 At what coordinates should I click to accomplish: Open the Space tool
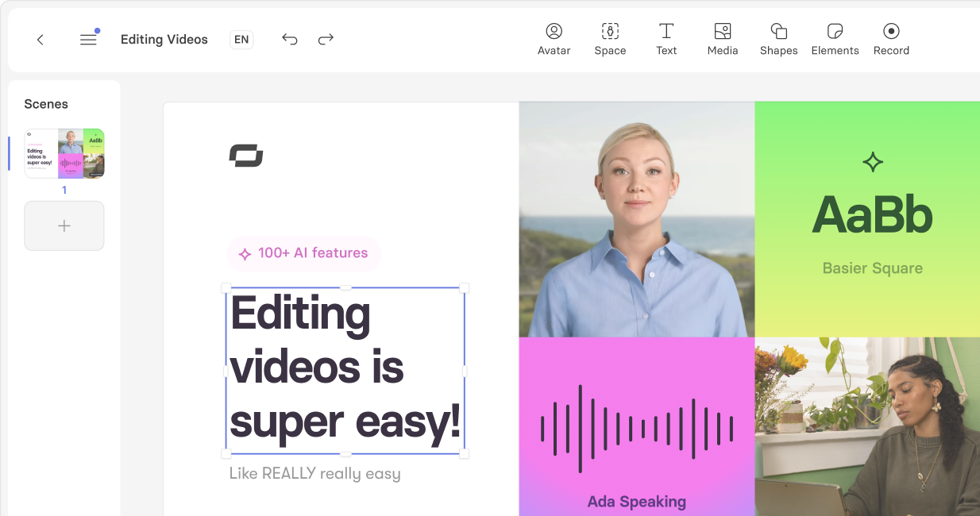tap(610, 39)
